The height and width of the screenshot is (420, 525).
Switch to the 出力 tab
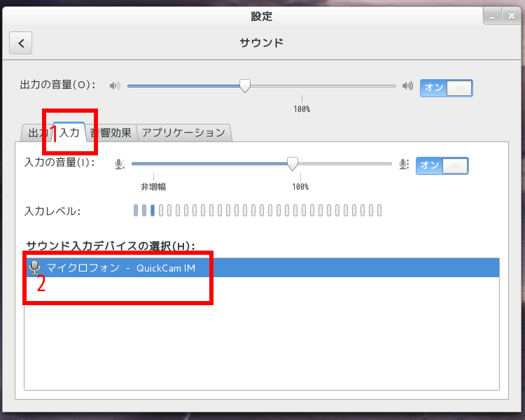(x=36, y=132)
